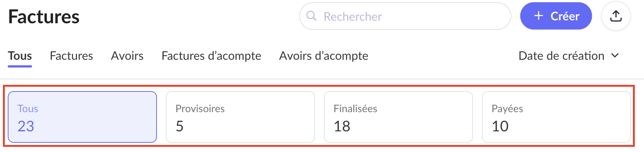Click the Factures page heading

tap(44, 17)
